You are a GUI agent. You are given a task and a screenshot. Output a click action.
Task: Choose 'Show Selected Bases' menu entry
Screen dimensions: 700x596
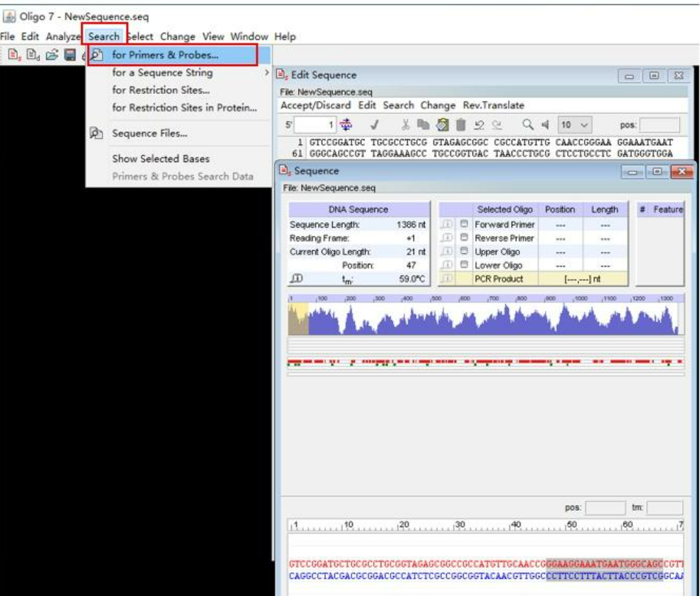[161, 159]
